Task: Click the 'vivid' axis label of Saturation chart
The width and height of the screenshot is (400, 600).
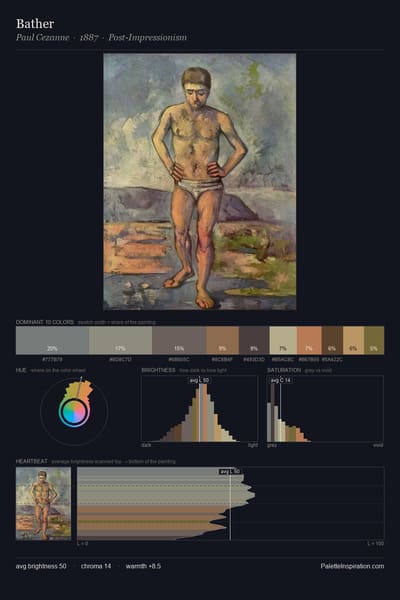Action: click(x=378, y=445)
